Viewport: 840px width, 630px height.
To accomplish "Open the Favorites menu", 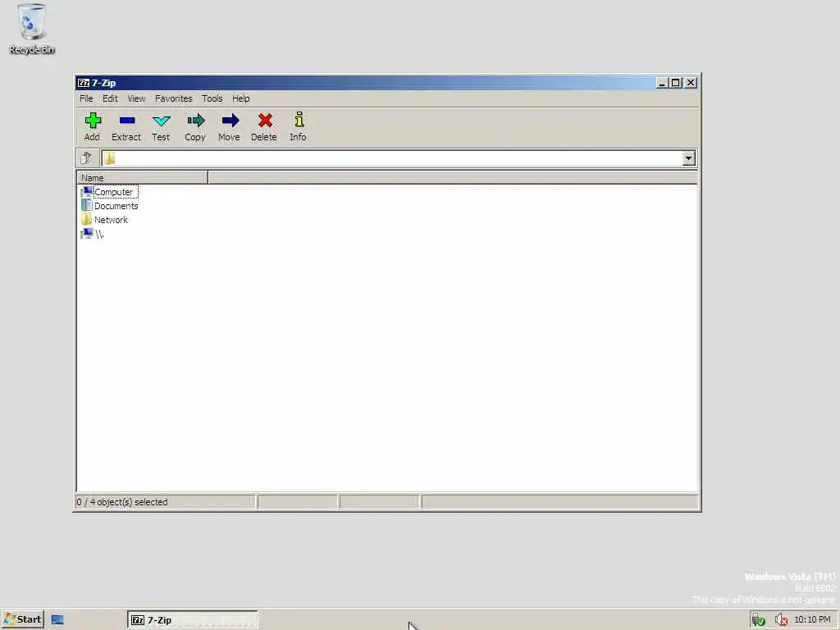I will coord(174,98).
